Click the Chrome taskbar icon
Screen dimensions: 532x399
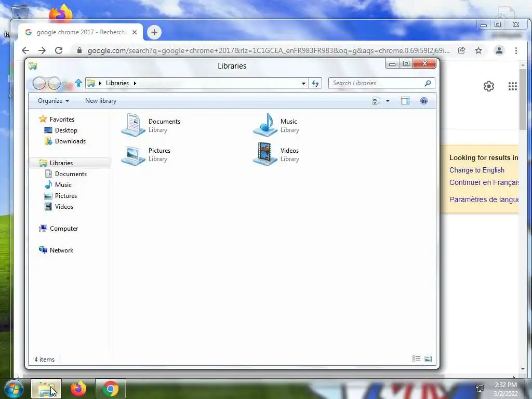point(111,389)
